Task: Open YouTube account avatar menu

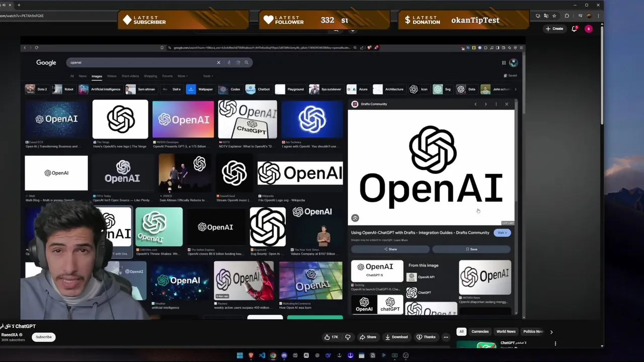Action: click(x=589, y=29)
